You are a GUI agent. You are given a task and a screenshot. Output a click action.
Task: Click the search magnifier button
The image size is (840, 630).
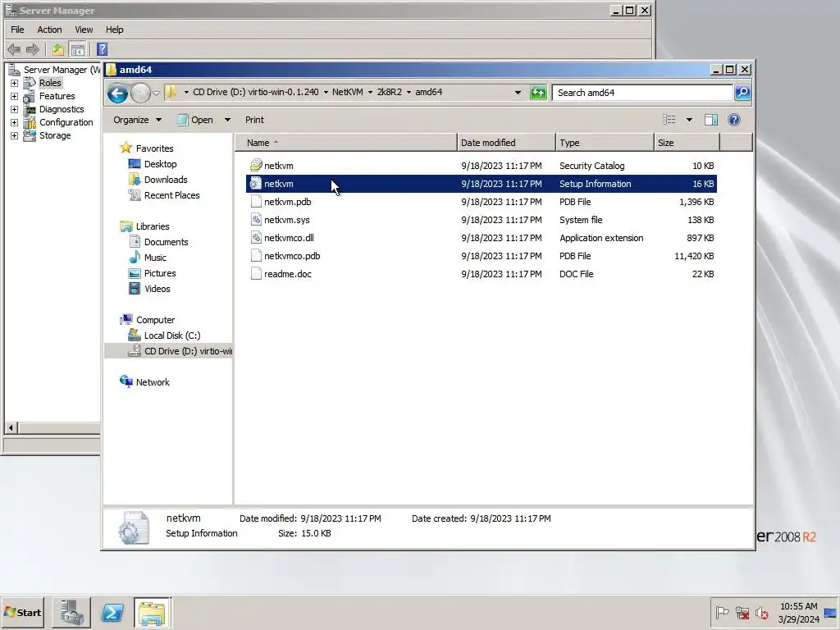click(742, 93)
